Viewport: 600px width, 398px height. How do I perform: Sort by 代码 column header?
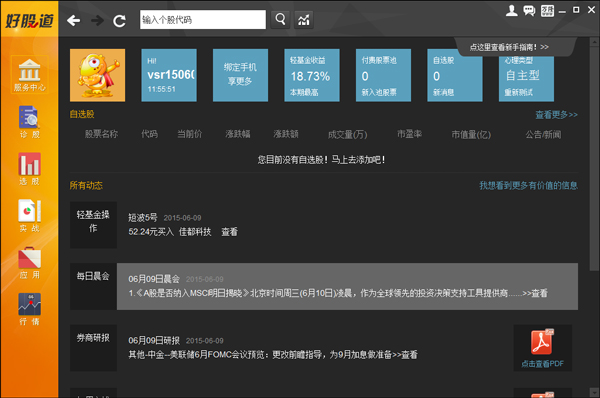[x=149, y=134]
